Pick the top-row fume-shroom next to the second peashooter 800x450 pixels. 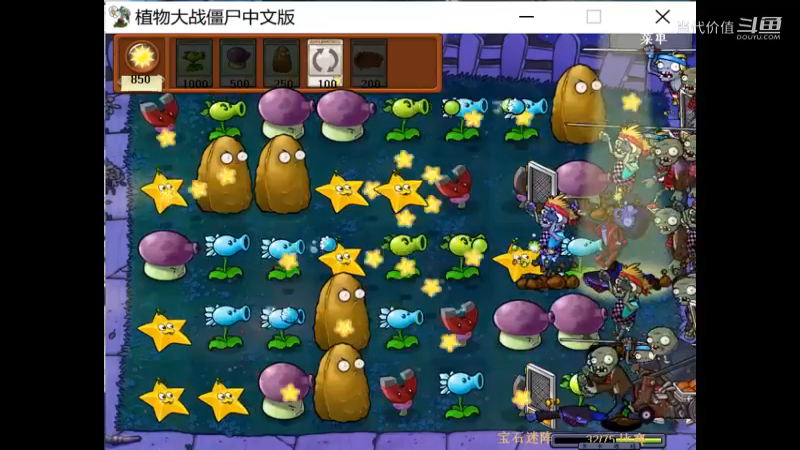(344, 115)
